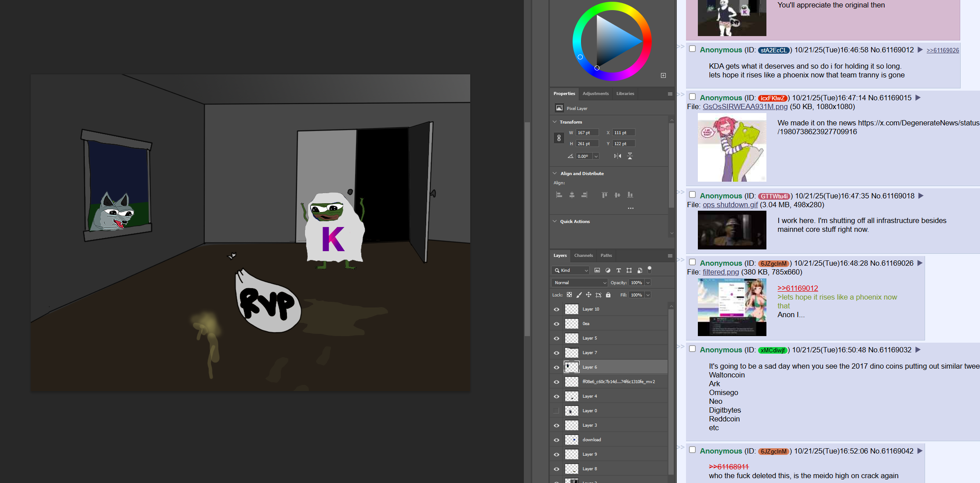
Task: Click inside the color wheel triangle
Action: 613,41
